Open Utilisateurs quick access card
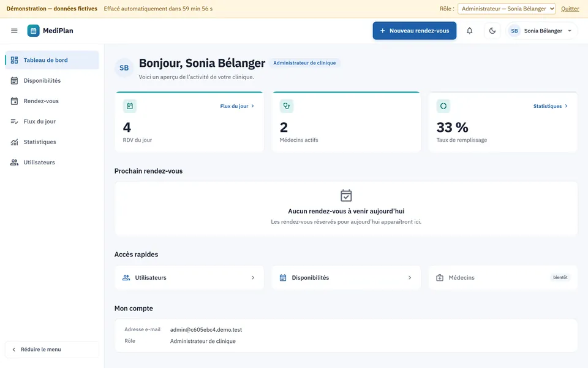 [189, 277]
